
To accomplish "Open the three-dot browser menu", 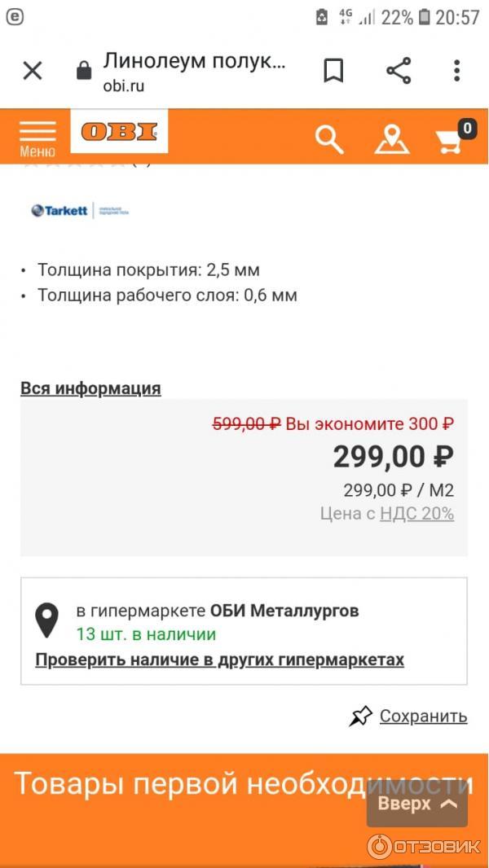I will coord(457,71).
